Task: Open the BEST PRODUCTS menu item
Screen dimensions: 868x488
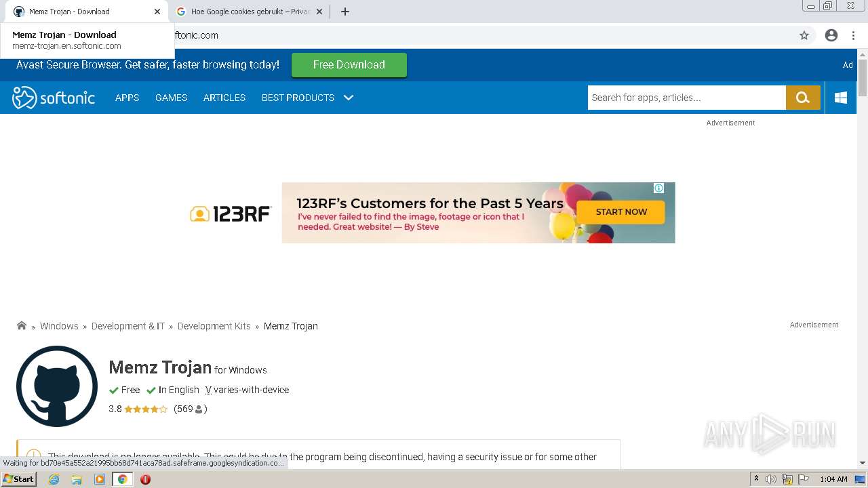Action: pyautogui.click(x=298, y=98)
